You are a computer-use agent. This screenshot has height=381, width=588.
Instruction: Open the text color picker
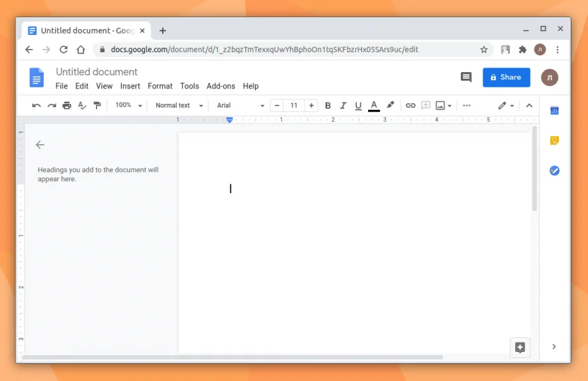(374, 106)
